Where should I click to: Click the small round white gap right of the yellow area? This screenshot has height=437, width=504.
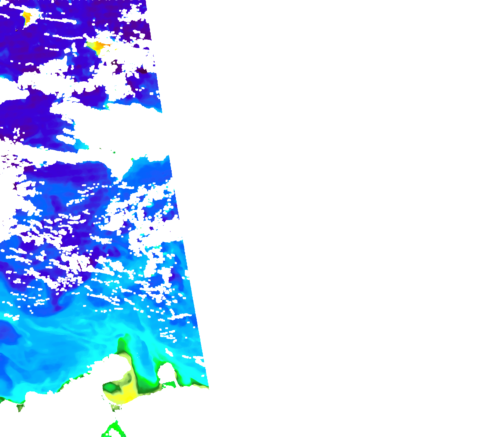pyautogui.click(x=166, y=373)
